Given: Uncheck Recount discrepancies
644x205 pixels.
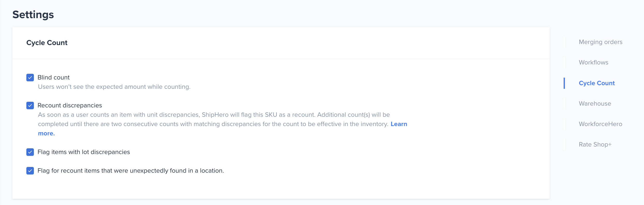Looking at the screenshot, I should click(30, 105).
